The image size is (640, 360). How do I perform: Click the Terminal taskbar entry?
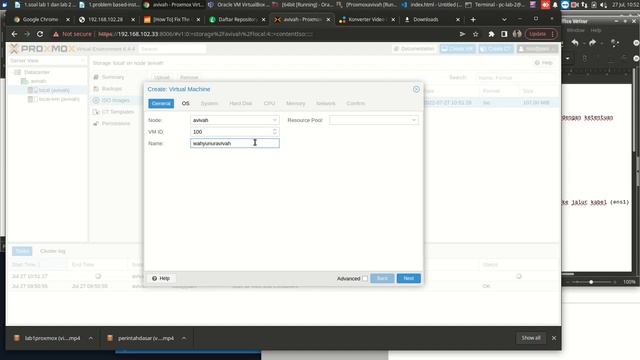(x=496, y=5)
